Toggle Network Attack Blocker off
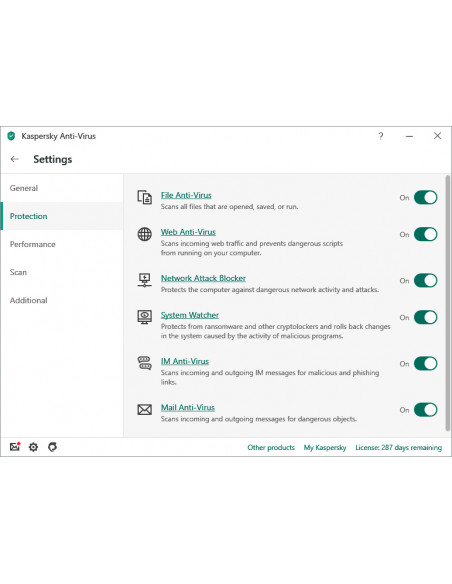This screenshot has height=584, width=452. (425, 280)
